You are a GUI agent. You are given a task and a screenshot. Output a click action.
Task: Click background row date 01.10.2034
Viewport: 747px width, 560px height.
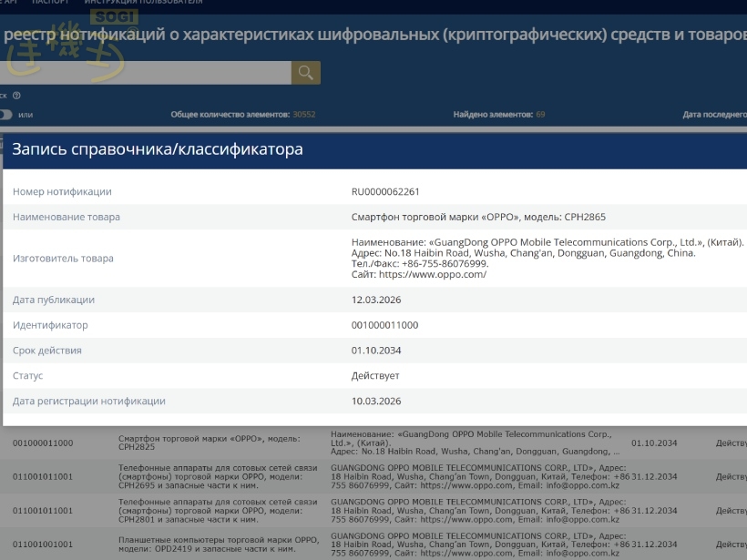point(654,443)
